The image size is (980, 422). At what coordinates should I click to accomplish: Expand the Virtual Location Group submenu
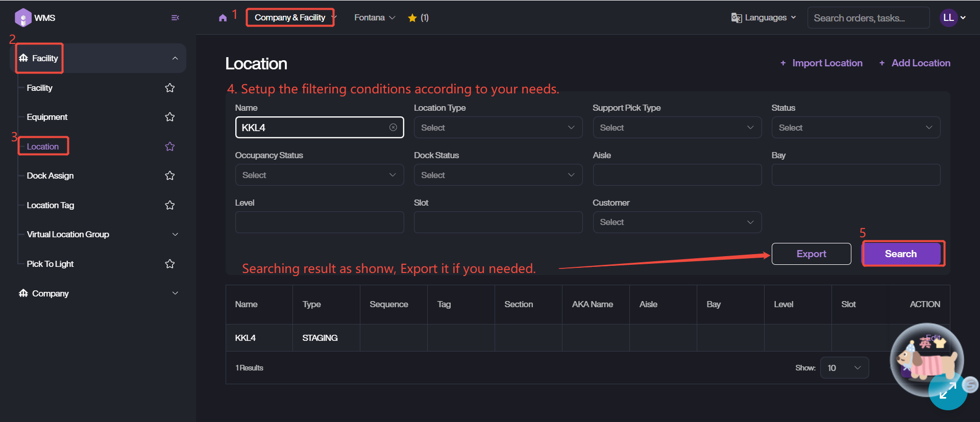pyautogui.click(x=175, y=234)
